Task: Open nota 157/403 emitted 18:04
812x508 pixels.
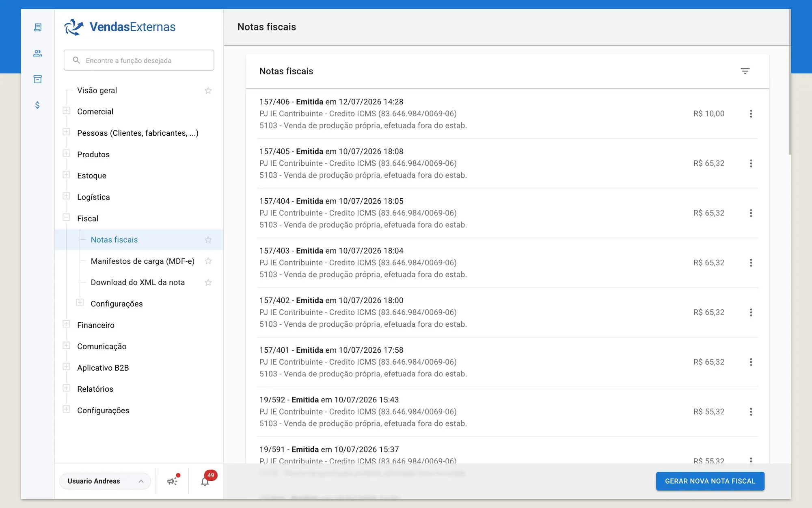Action: point(508,263)
